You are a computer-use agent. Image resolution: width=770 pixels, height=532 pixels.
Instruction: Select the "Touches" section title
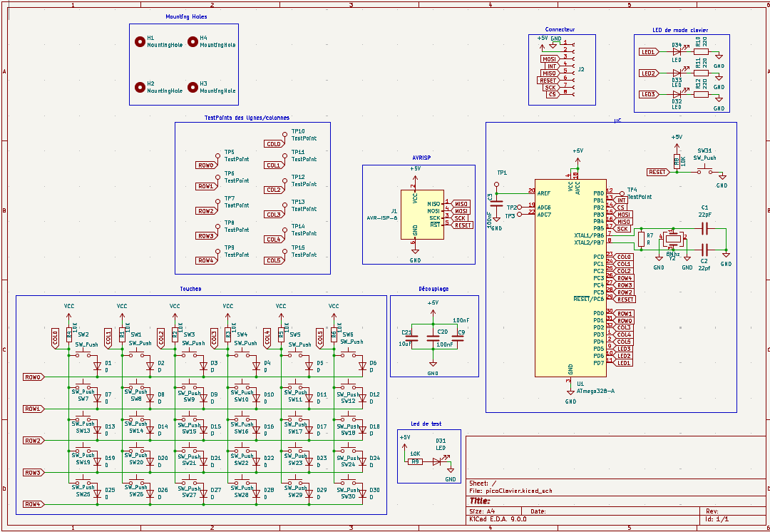tap(190, 289)
